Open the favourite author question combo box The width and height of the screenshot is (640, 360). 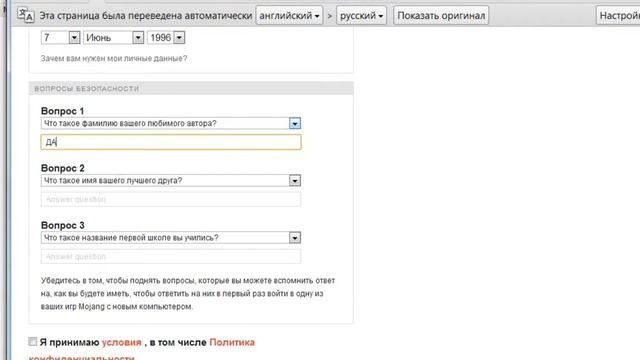[171, 123]
